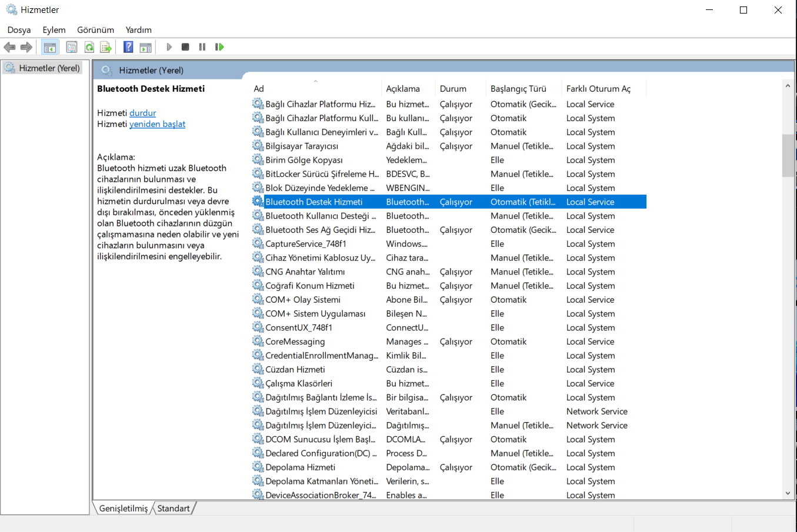The width and height of the screenshot is (797, 532).
Task: Click the gear icon beside Bilgisayar Tarayıcısı
Action: pos(258,146)
